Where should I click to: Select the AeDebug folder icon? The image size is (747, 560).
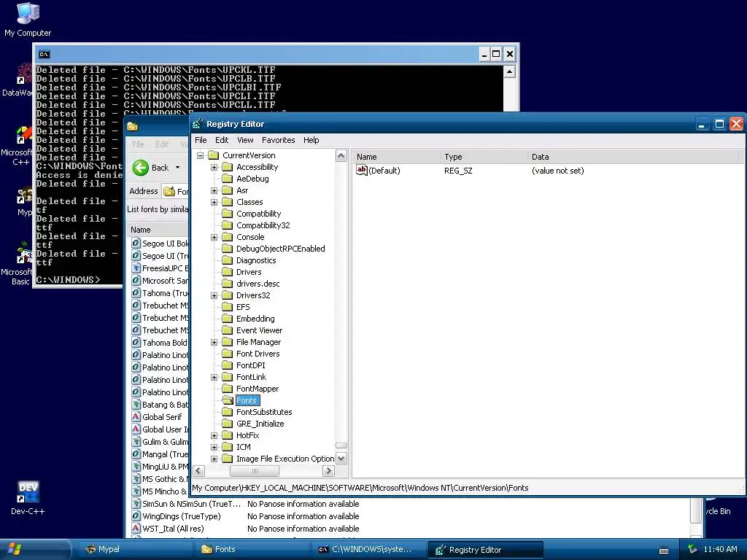[x=228, y=179]
